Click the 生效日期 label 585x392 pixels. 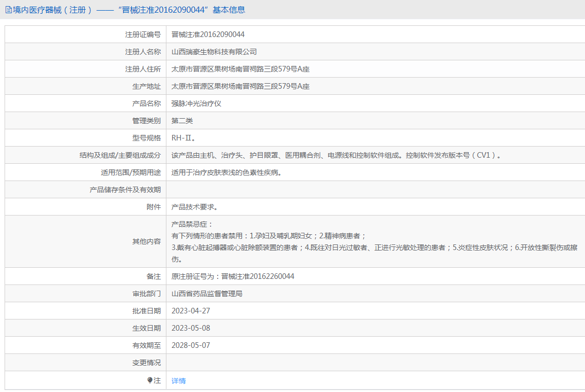[147, 328]
